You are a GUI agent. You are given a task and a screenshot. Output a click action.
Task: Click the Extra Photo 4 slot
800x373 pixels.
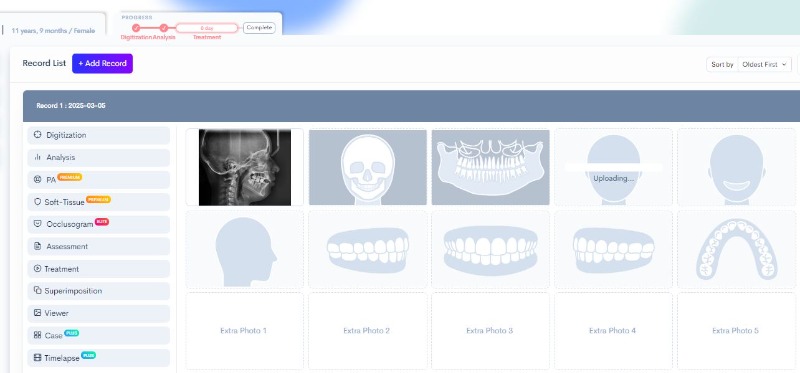tap(613, 331)
